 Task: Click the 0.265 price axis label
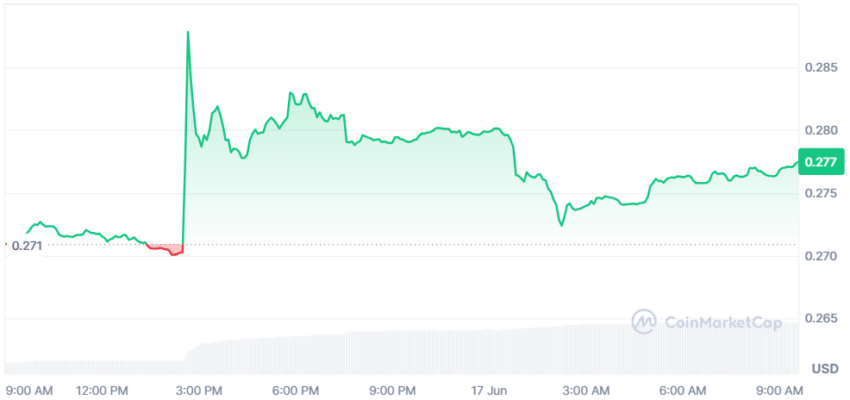(x=820, y=318)
